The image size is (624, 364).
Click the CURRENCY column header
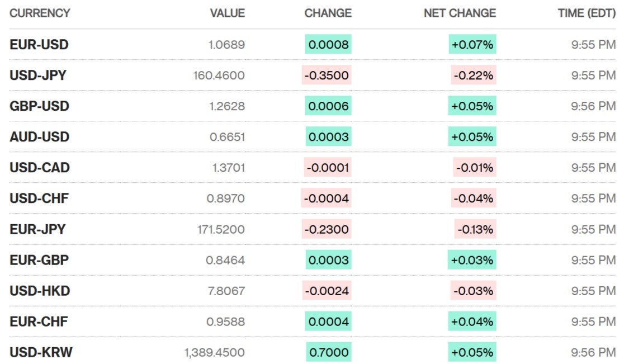click(x=40, y=13)
